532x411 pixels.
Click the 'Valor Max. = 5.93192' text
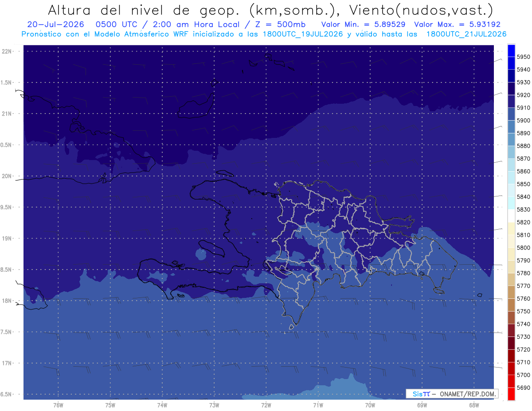point(457,24)
